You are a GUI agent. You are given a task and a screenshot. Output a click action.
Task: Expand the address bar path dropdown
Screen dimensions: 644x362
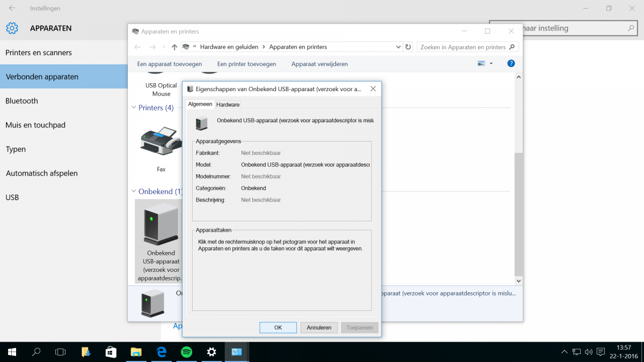click(398, 47)
